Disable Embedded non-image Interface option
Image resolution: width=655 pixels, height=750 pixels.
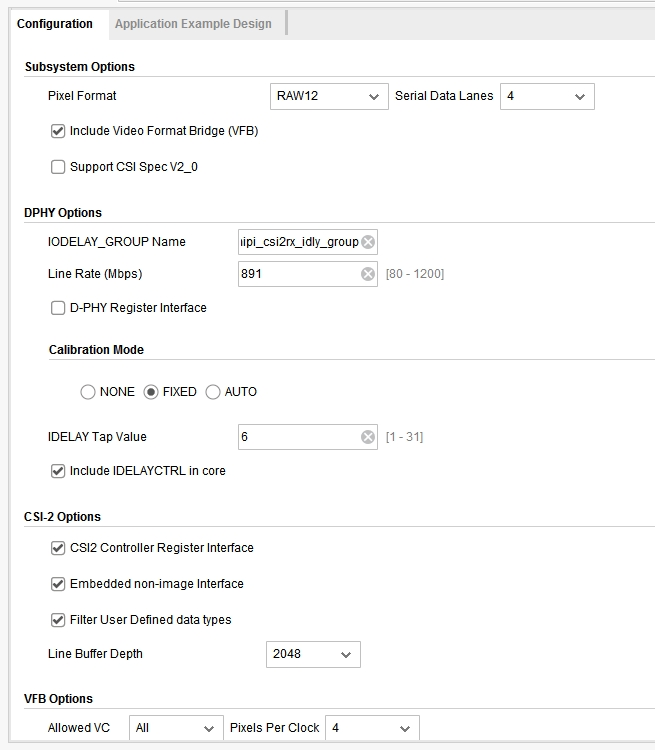(58, 584)
